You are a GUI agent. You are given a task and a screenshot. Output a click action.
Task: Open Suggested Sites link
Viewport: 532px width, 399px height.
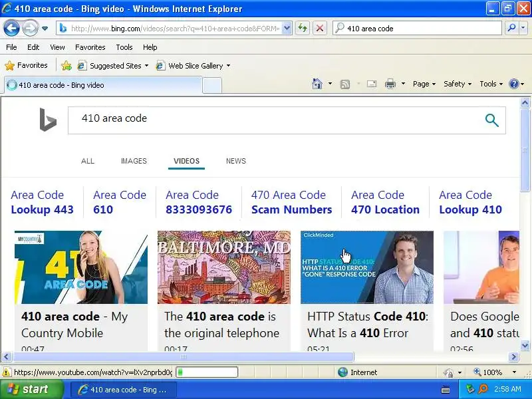(x=112, y=65)
